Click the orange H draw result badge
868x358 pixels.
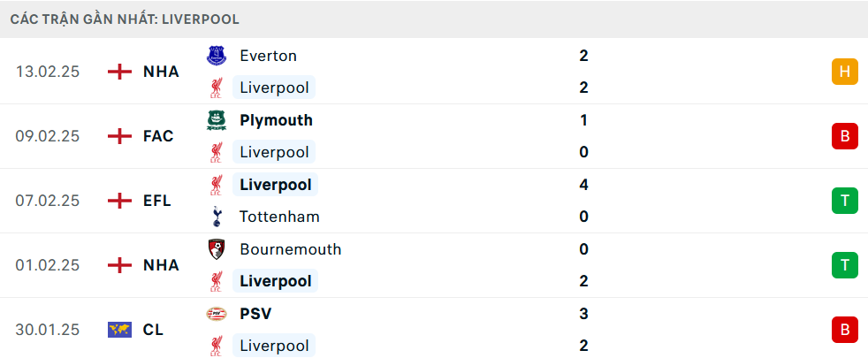(x=844, y=72)
